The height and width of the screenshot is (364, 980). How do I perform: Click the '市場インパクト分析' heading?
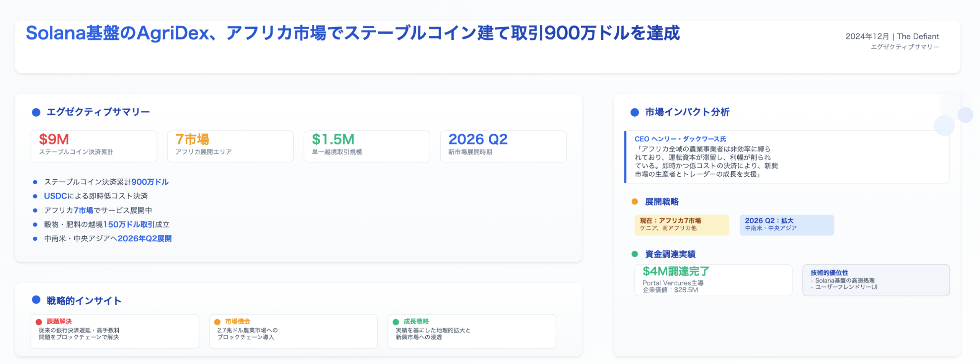click(x=688, y=112)
